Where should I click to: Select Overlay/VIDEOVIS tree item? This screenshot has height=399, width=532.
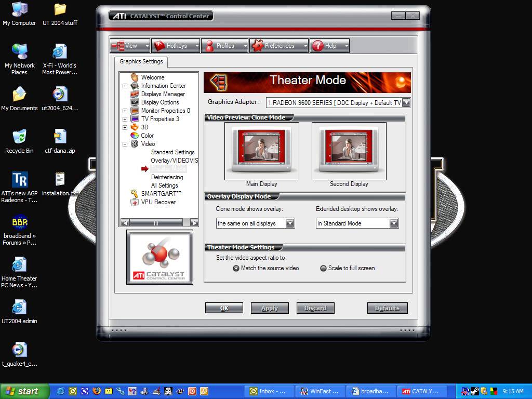[x=175, y=161]
